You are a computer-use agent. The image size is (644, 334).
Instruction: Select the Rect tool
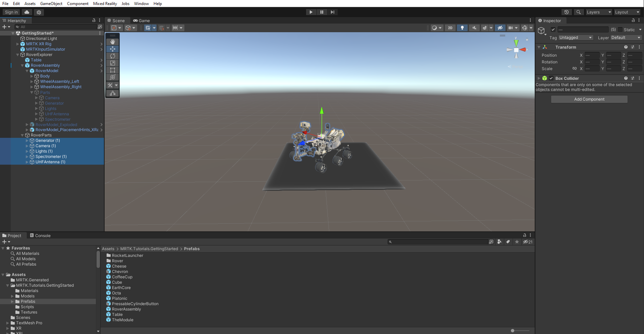tap(113, 70)
